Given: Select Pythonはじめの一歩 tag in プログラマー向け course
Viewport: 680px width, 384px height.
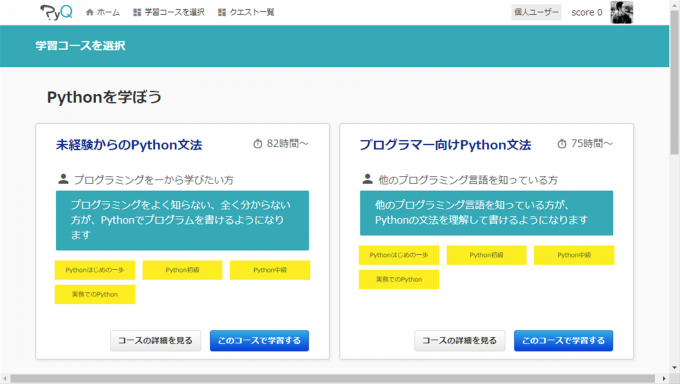Looking at the screenshot, I should pos(399,255).
